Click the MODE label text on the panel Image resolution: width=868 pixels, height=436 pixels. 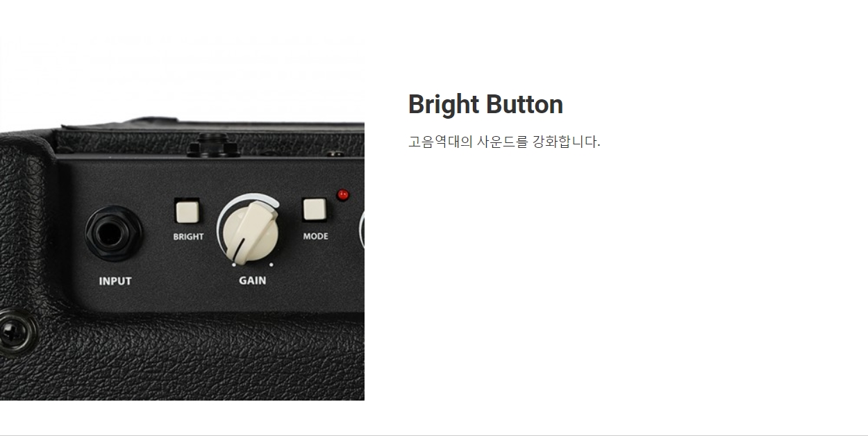315,236
